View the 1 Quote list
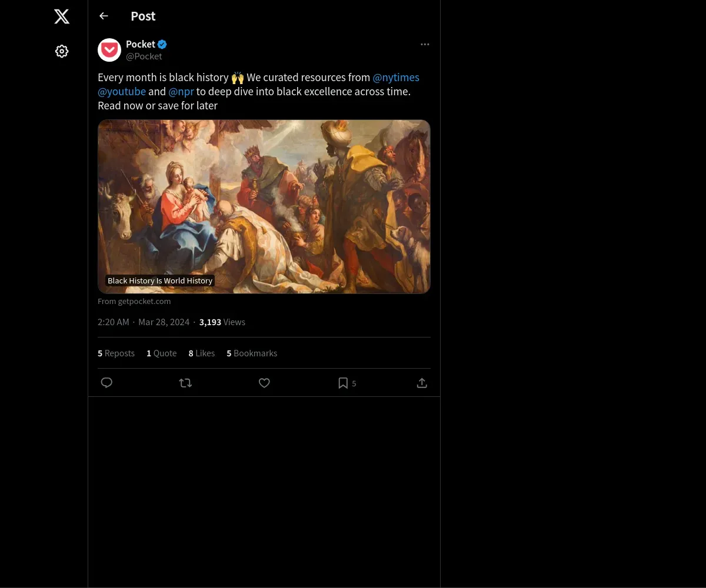Viewport: 706px width, 588px height. click(161, 353)
